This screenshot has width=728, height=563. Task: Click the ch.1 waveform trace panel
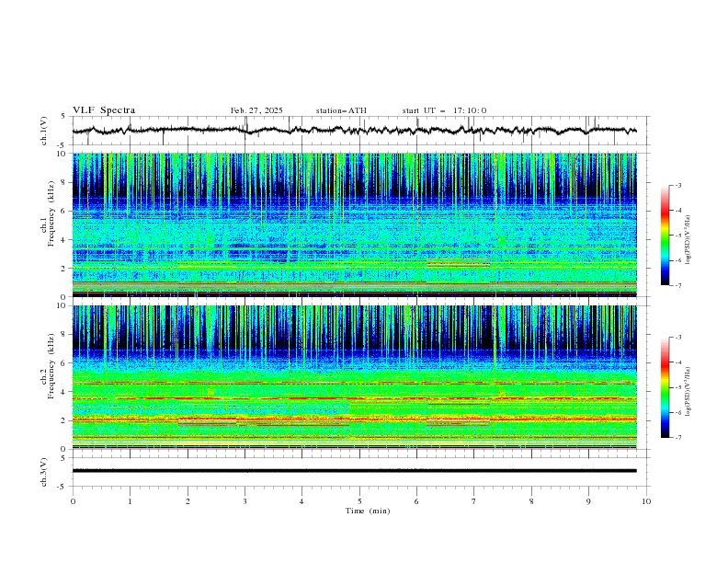coord(361,131)
